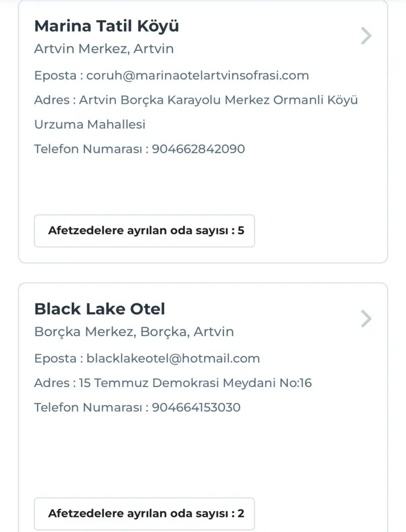
Task: Click the Artvin Merkez, Artvin location text
Action: tap(104, 49)
